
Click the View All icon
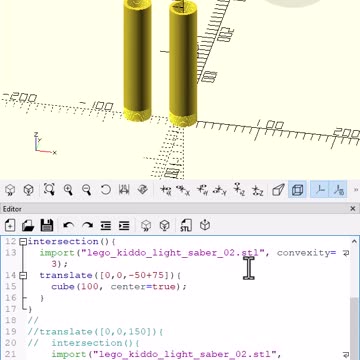point(49,190)
